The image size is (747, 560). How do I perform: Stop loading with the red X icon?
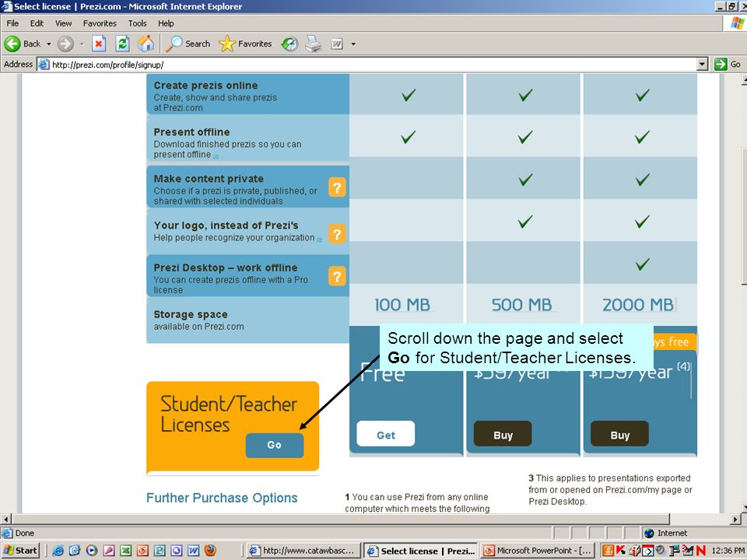[99, 44]
